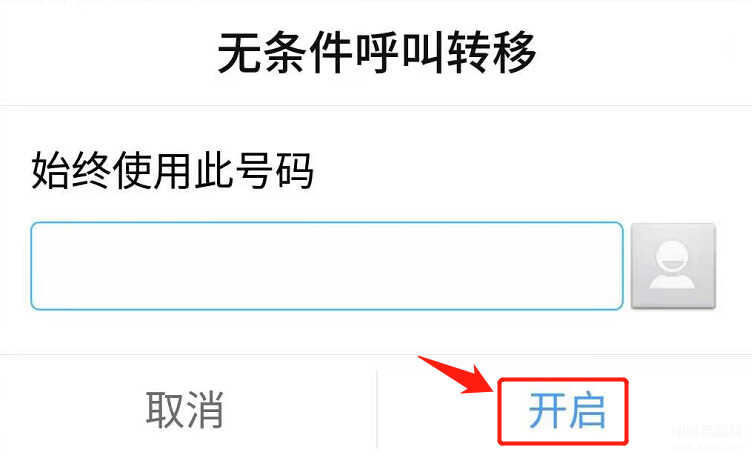The height and width of the screenshot is (460, 752).
Task: Tap the 取消 button
Action: (x=185, y=410)
